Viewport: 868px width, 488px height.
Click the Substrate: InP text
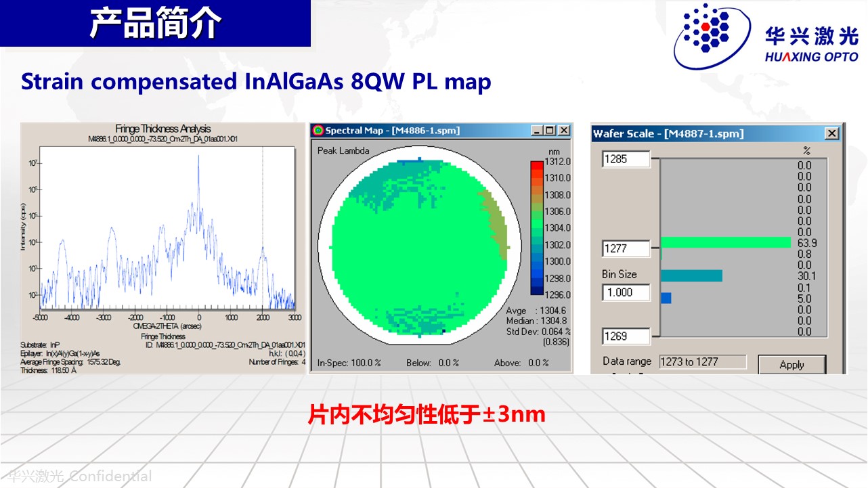pos(41,345)
